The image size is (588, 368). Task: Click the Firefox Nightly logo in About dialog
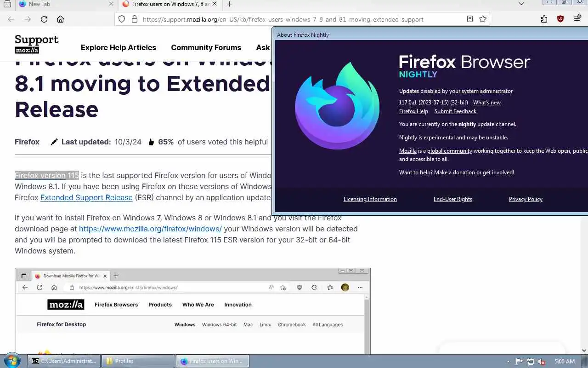tap(337, 106)
